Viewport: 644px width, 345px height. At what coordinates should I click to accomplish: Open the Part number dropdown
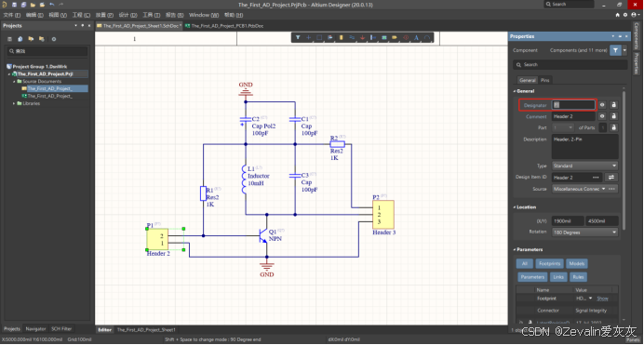pyautogui.click(x=563, y=127)
